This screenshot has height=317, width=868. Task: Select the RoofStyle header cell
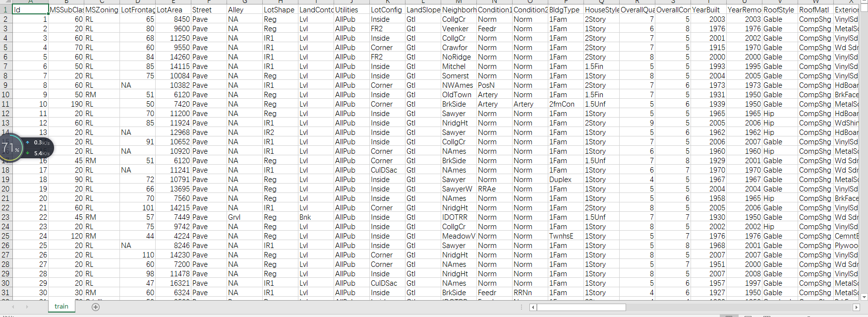tap(780, 9)
